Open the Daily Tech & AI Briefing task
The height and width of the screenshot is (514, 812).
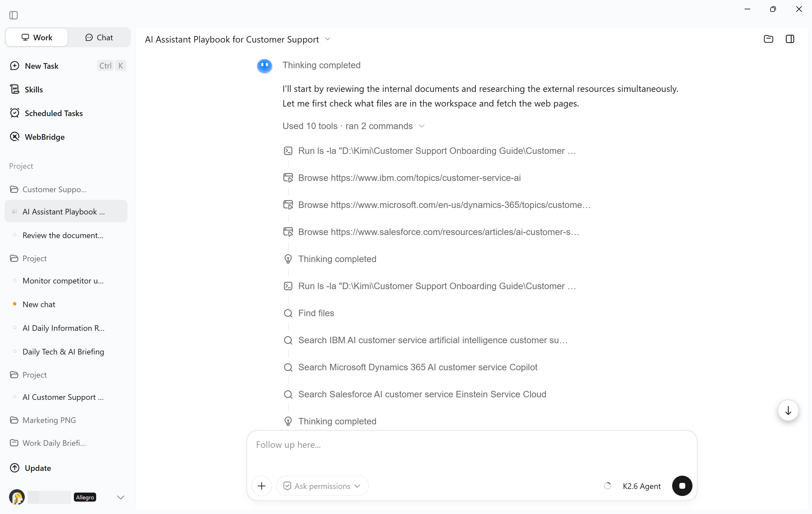(66, 351)
